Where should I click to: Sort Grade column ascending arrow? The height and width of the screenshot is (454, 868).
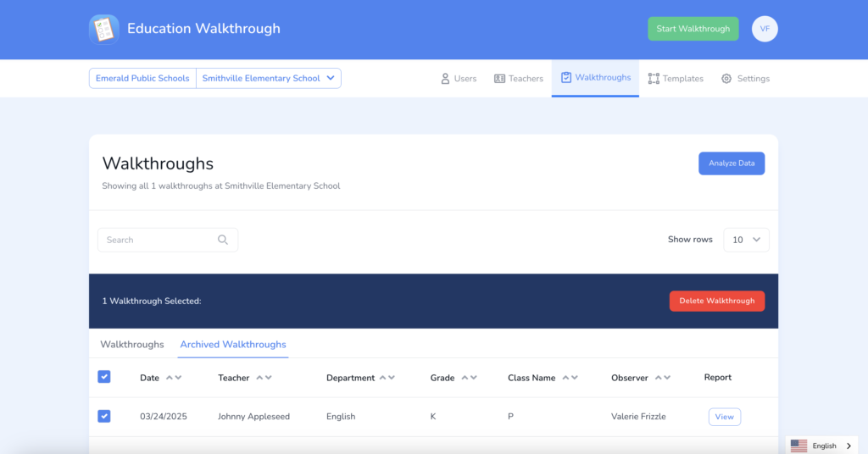pyautogui.click(x=465, y=378)
